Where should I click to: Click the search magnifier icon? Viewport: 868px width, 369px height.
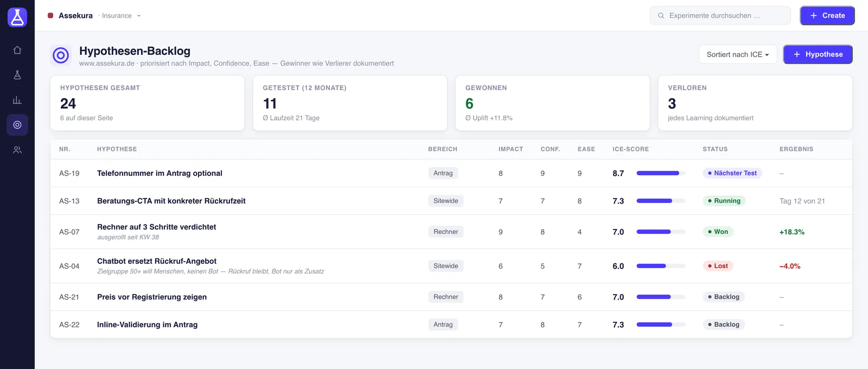[x=661, y=16]
